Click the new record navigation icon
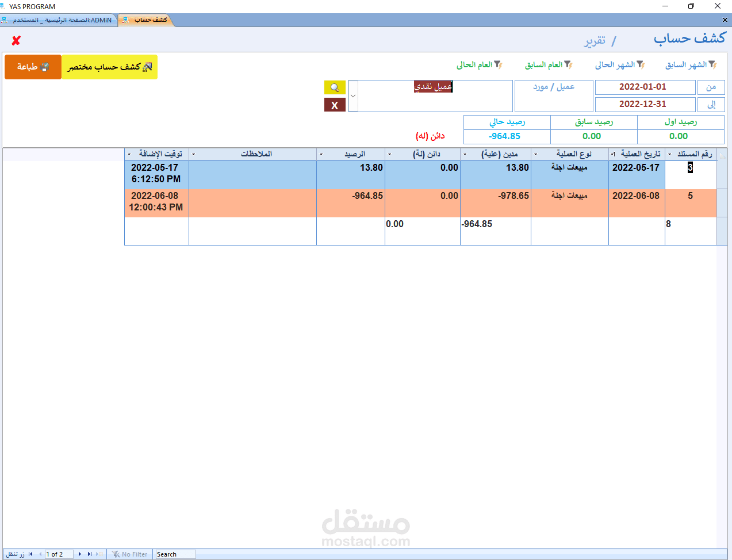The image size is (732, 560). tap(99, 554)
